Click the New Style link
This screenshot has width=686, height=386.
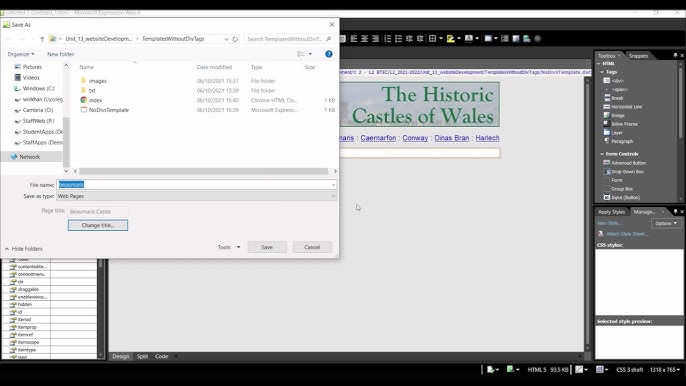(x=609, y=223)
